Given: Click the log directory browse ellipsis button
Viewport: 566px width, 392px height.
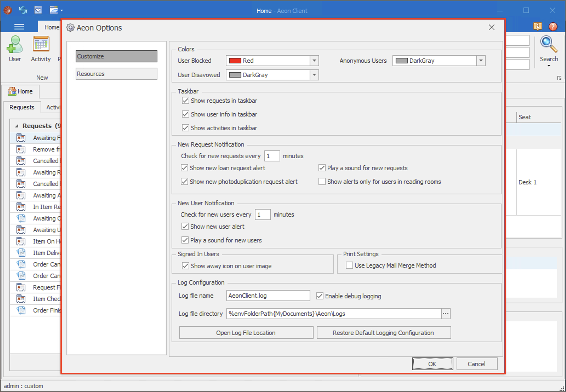Looking at the screenshot, I should [x=446, y=314].
